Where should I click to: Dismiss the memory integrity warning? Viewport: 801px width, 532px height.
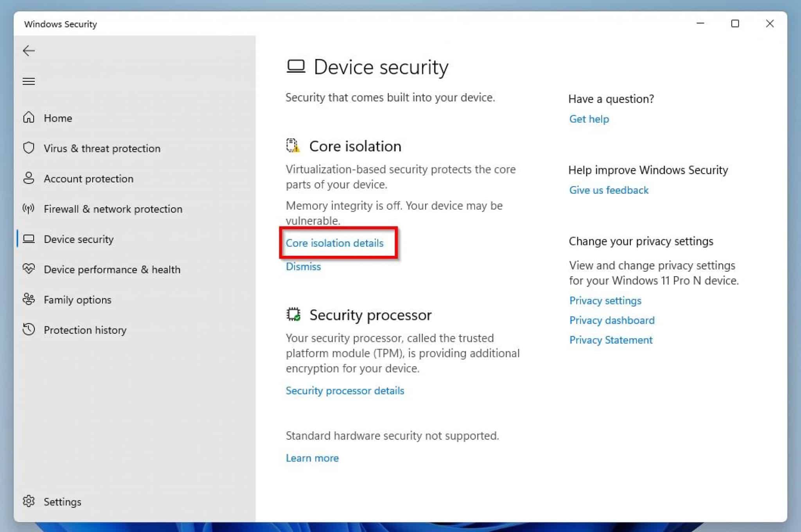(x=303, y=266)
